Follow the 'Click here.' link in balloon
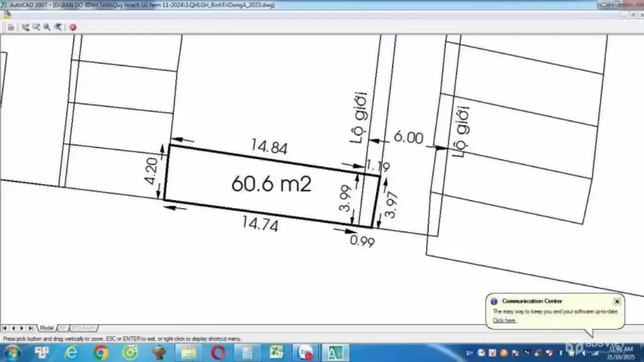Screen dimensions: 644x362 coord(505,320)
